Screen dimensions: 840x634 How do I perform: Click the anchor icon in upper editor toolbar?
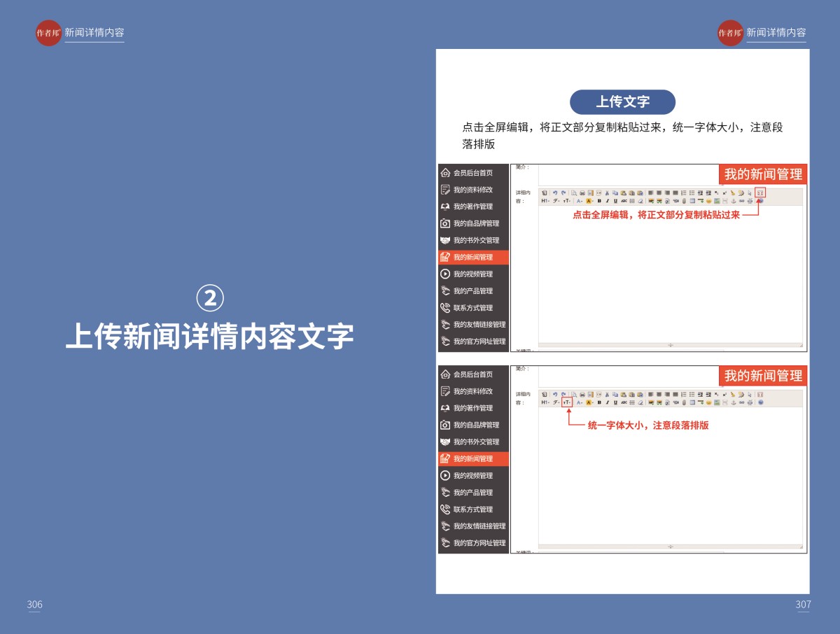tap(734, 201)
